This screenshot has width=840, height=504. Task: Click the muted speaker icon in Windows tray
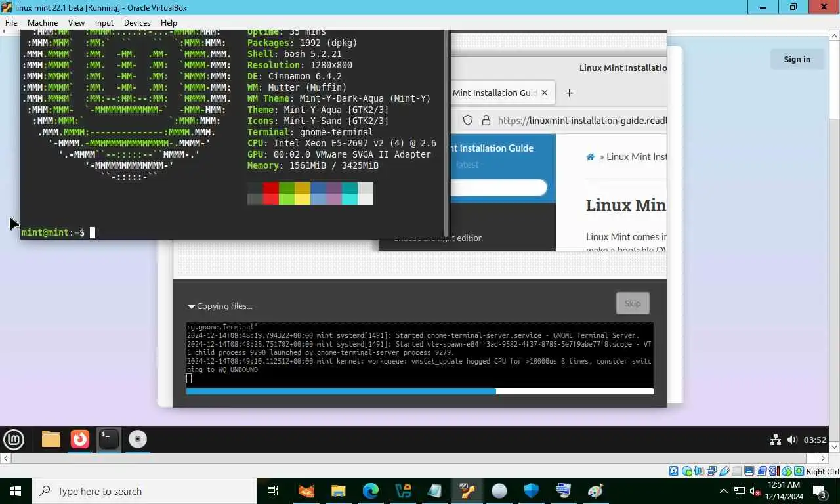pos(755,491)
